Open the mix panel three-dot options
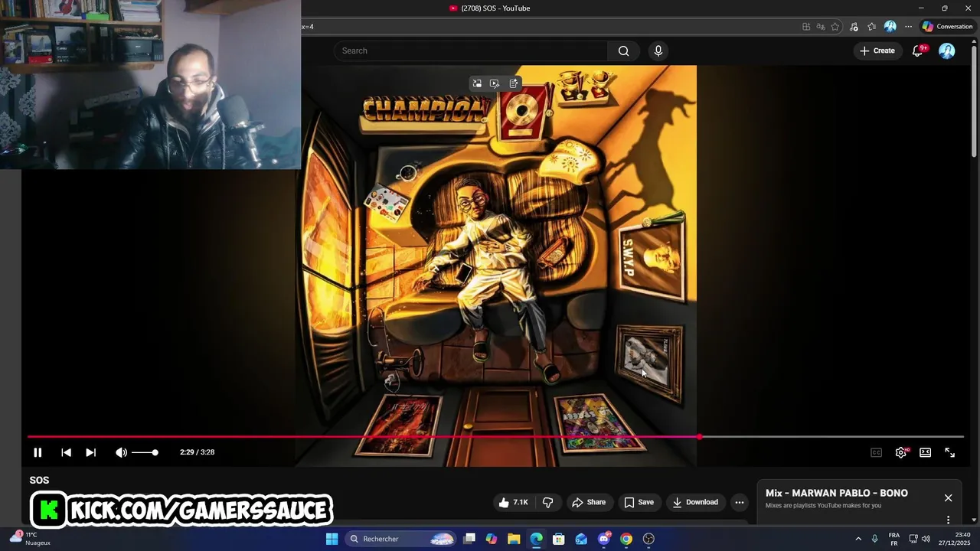This screenshot has width=980, height=551. point(948,520)
